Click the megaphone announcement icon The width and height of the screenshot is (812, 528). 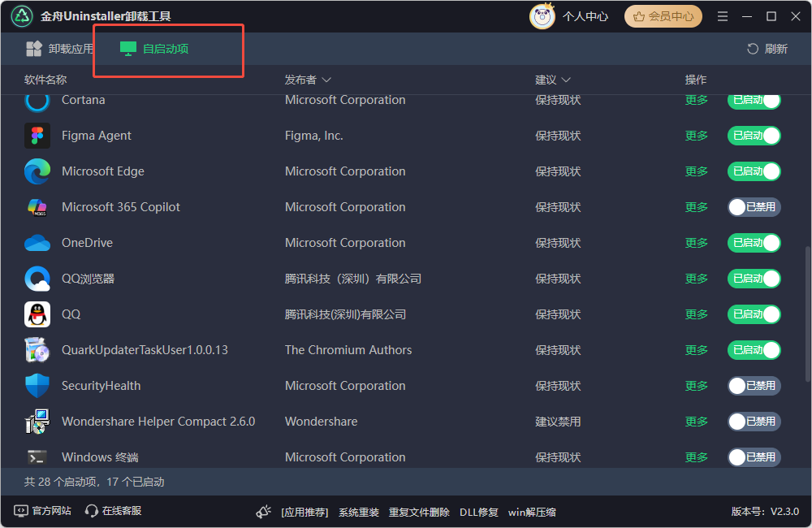click(264, 512)
